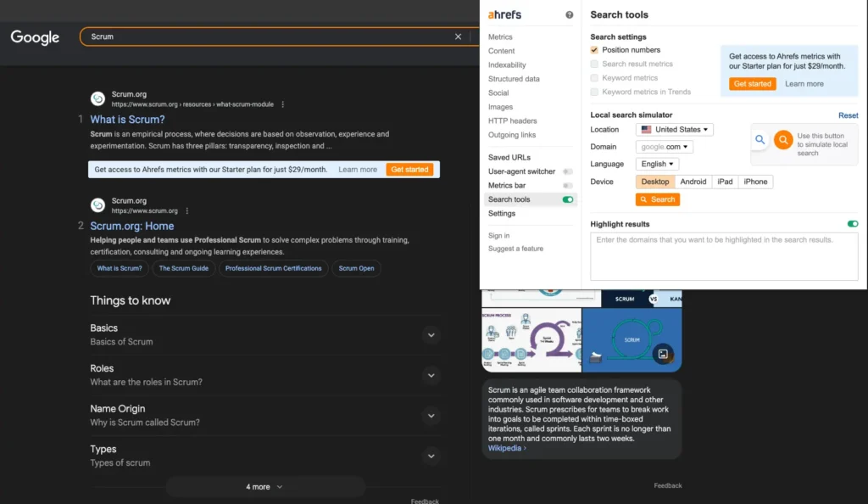The image size is (868, 504).
Task: Show 4 more things to know
Action: (x=265, y=487)
